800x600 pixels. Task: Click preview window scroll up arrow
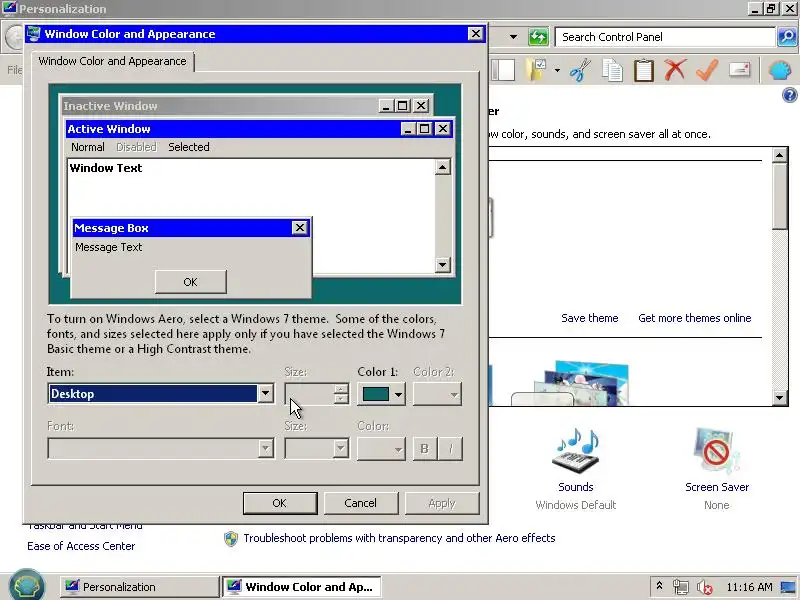(442, 167)
